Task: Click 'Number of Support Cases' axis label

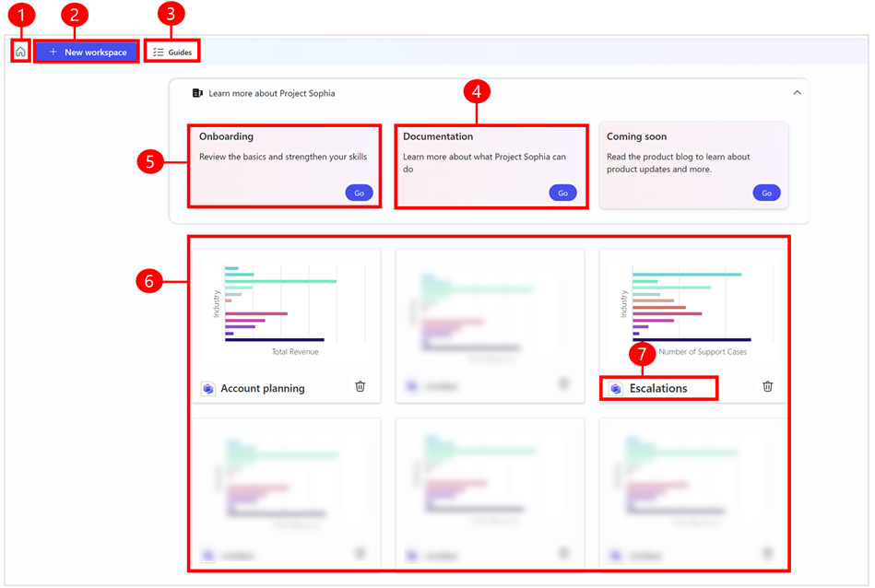Action: point(703,351)
